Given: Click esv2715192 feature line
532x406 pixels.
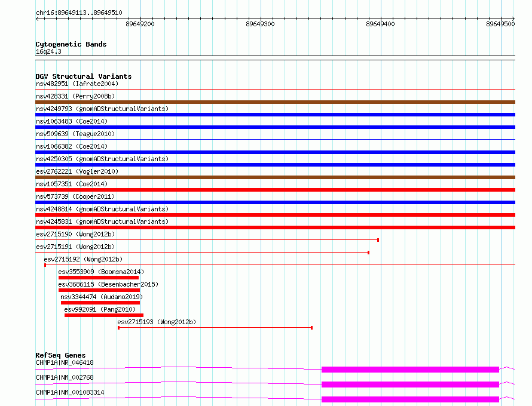Looking at the screenshot, I should point(280,265).
